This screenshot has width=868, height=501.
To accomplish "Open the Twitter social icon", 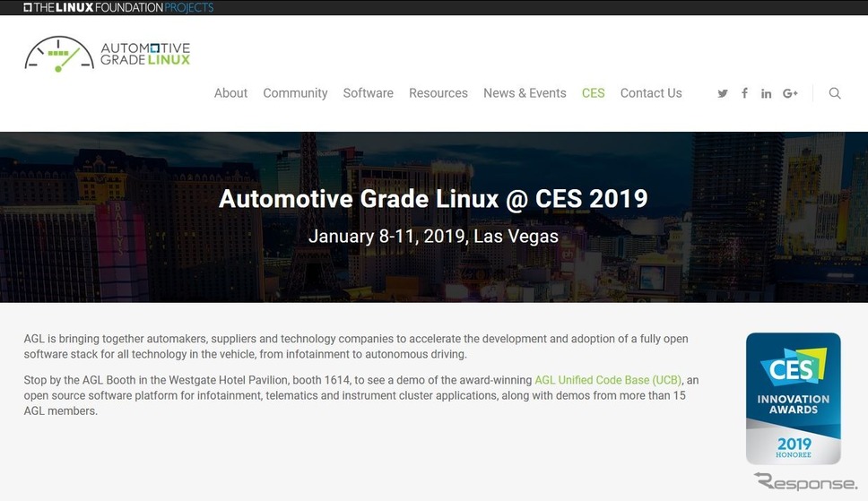I will coord(723,93).
